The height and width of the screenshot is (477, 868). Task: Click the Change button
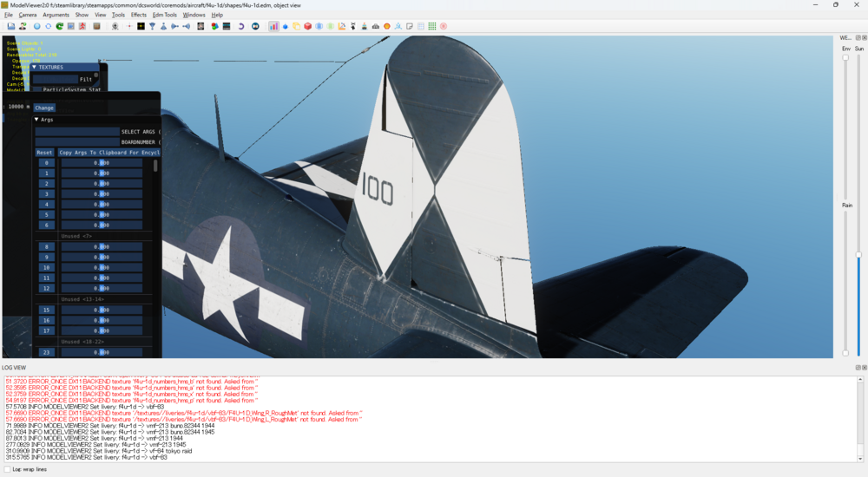(44, 108)
